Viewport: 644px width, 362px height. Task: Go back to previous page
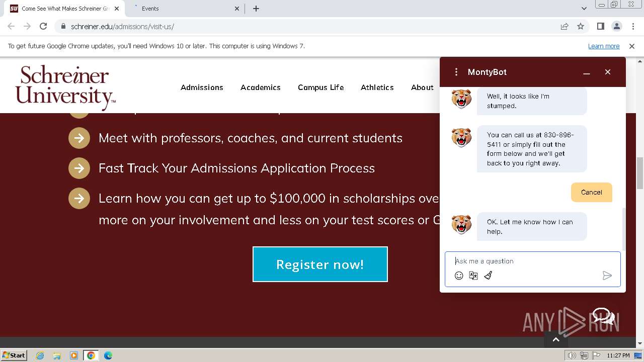coord(11,26)
